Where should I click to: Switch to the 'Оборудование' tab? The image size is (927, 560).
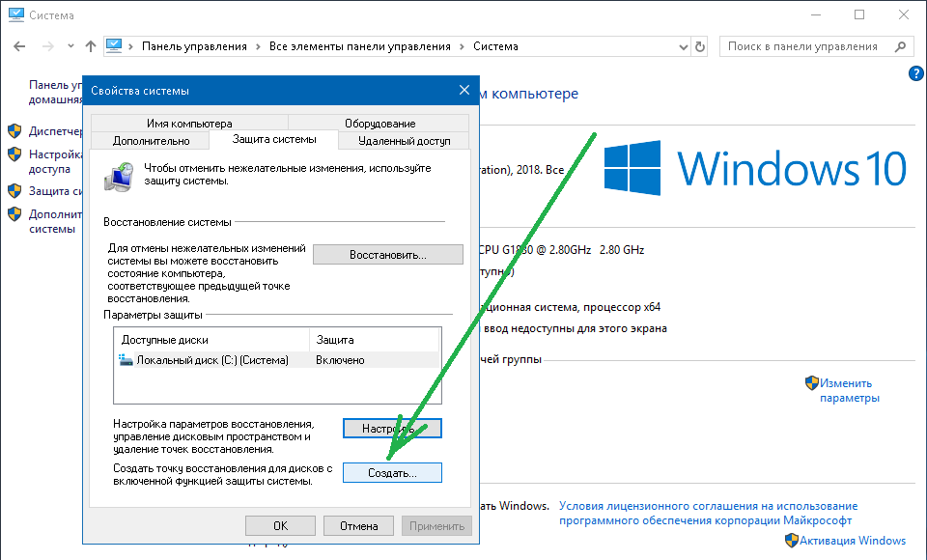click(x=379, y=123)
